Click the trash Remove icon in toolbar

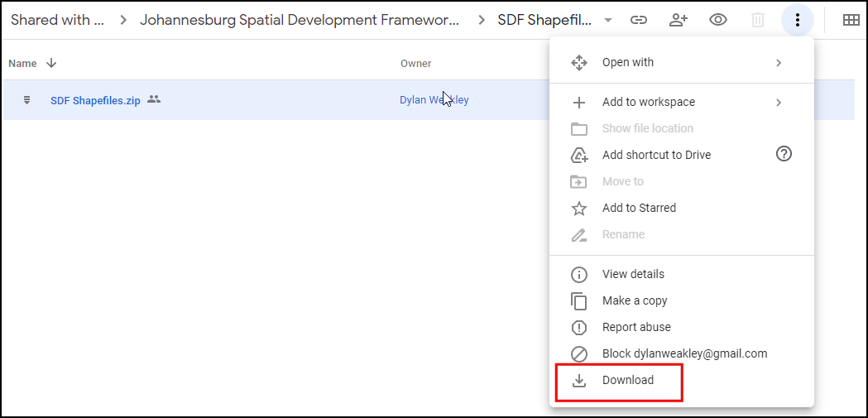(x=758, y=21)
